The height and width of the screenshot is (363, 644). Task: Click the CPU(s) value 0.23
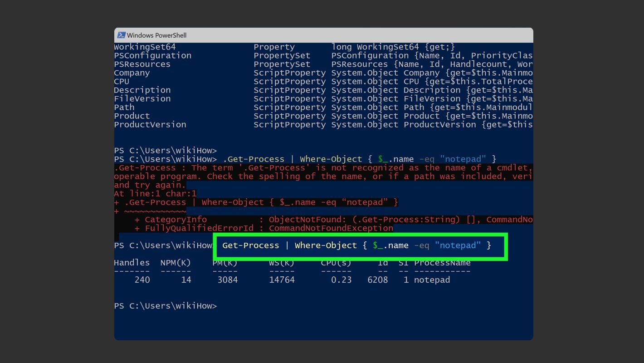(x=343, y=280)
